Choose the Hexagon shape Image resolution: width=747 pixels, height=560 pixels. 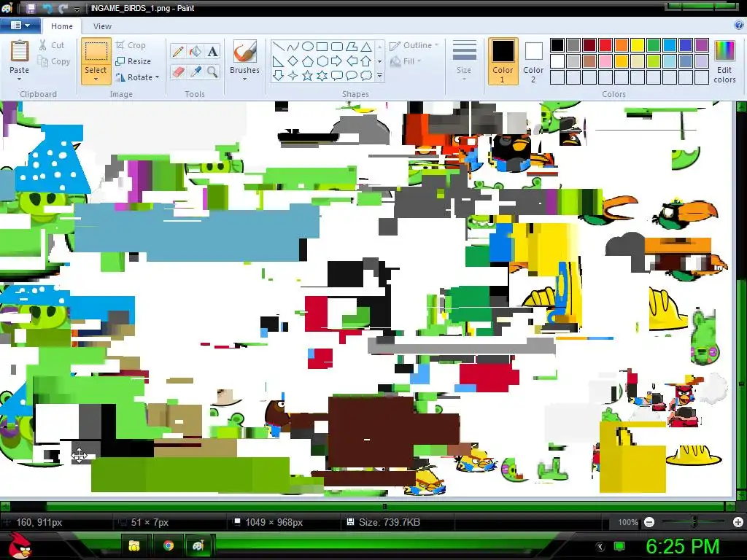322,61
